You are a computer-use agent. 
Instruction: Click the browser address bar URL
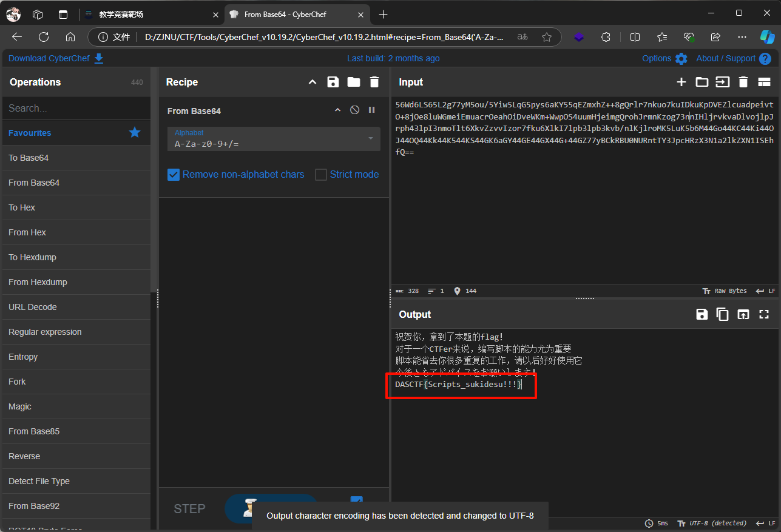[x=325, y=37]
